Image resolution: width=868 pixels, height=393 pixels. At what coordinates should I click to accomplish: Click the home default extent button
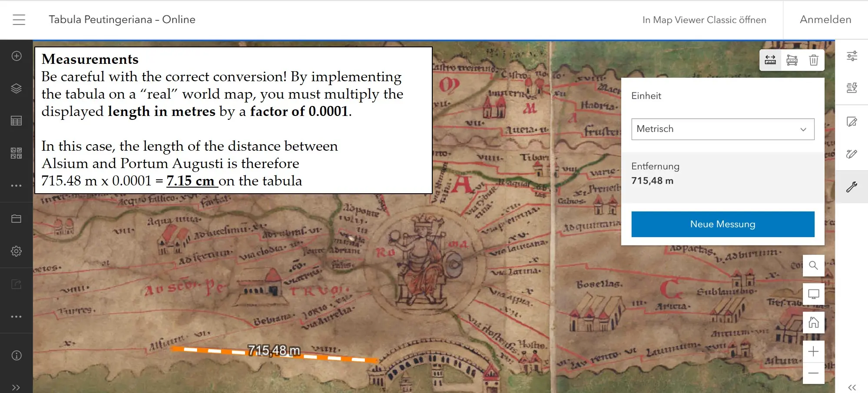pyautogui.click(x=814, y=323)
